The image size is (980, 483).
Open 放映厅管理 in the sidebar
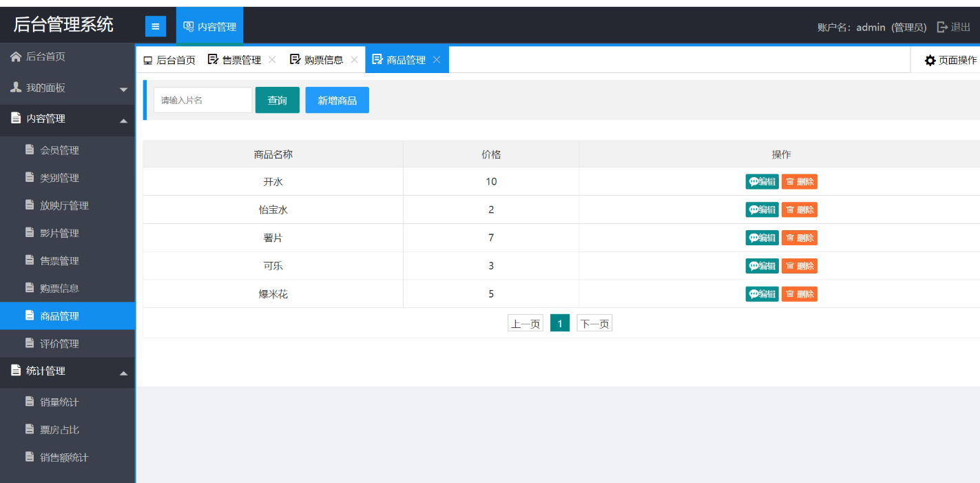pos(67,205)
